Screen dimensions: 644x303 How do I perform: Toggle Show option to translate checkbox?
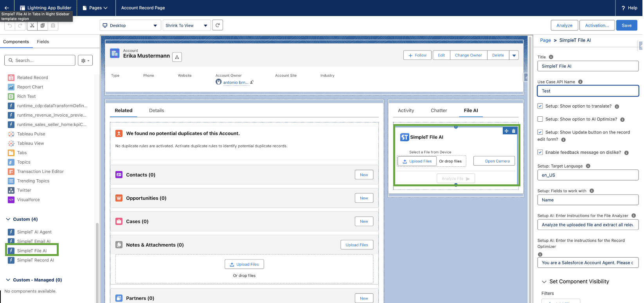[x=540, y=106]
